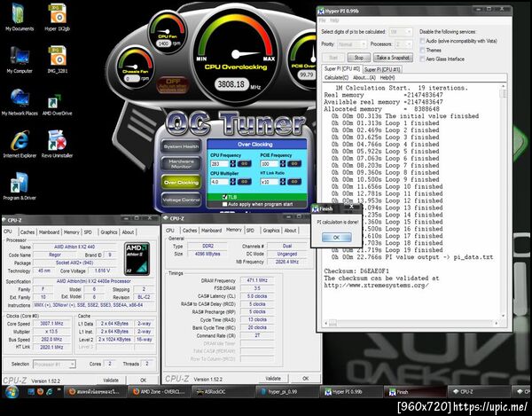Viewport: 532px width, 416px height.
Task: Adjust the CPU Frequency stepper arrows
Action: 232,163
